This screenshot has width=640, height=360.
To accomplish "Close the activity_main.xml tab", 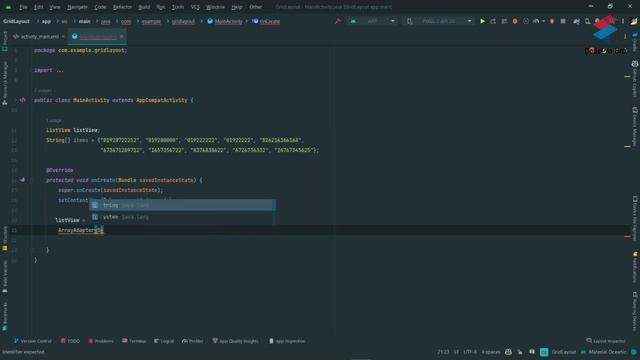I will (63, 37).
